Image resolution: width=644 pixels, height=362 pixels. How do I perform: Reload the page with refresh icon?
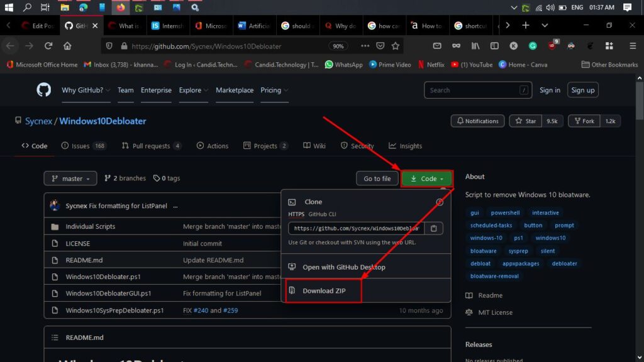(x=48, y=46)
